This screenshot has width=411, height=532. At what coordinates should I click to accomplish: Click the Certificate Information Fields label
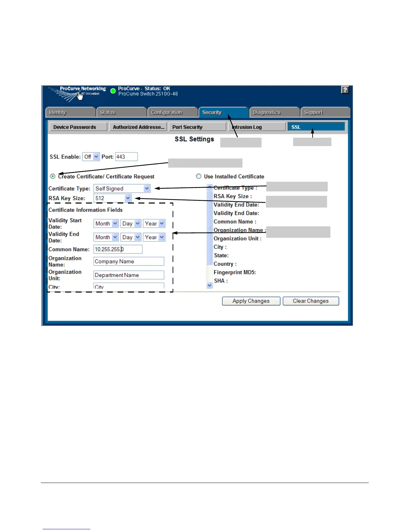(x=86, y=210)
